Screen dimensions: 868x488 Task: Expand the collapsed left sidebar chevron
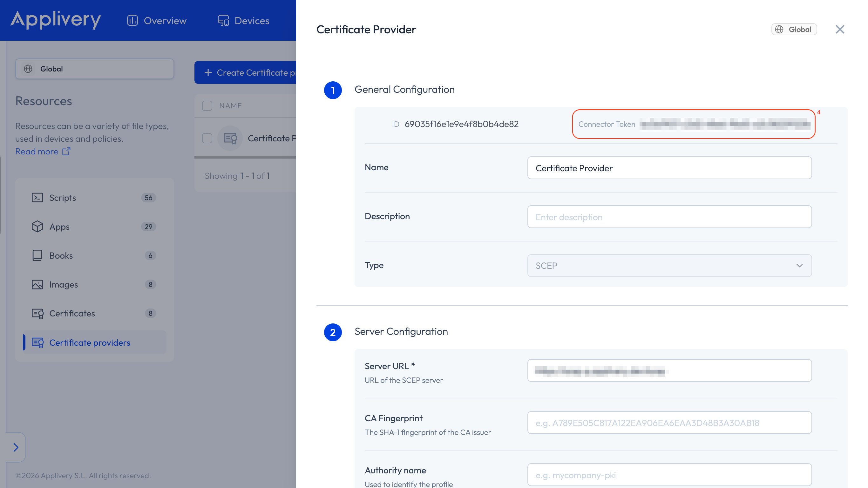click(x=16, y=447)
